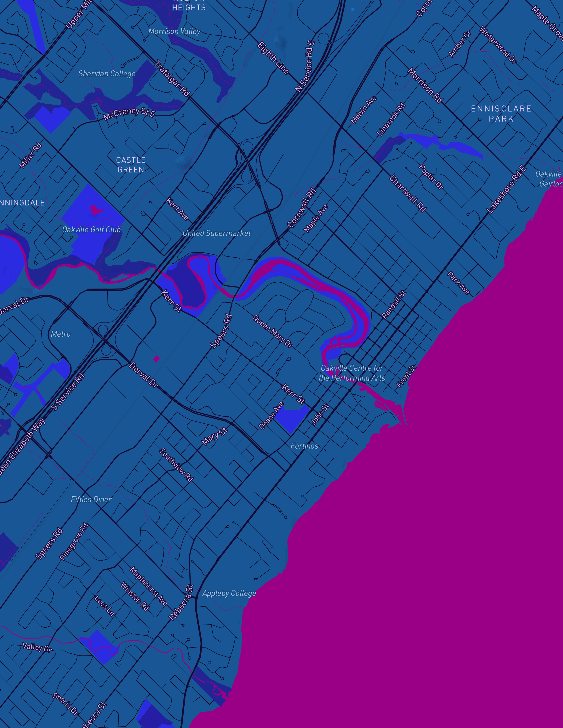
Task: Click the Trafalgar Rd street label
Action: click(172, 78)
